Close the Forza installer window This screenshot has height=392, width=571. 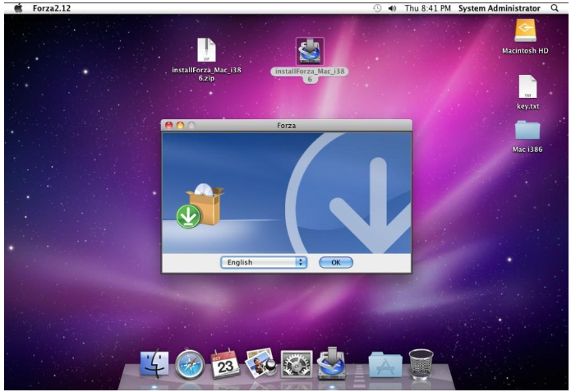169,125
